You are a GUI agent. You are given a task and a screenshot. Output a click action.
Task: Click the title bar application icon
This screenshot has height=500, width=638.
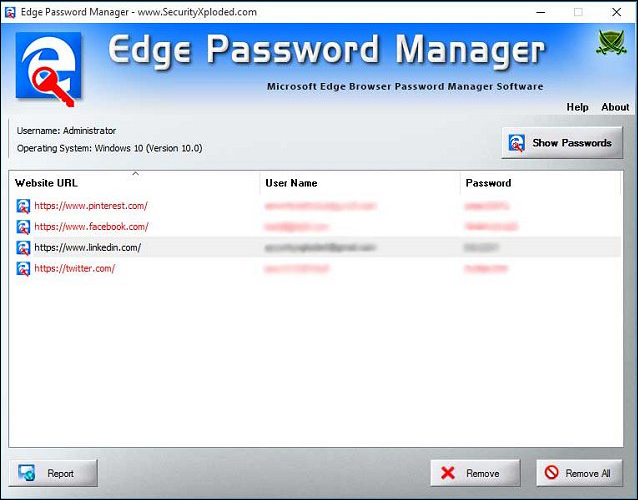(x=10, y=12)
